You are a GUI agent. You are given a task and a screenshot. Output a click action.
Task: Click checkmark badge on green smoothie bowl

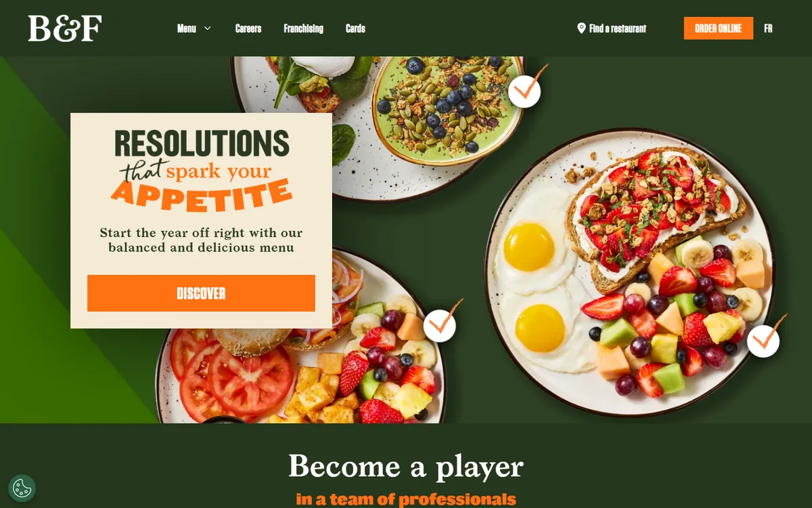pos(524,91)
